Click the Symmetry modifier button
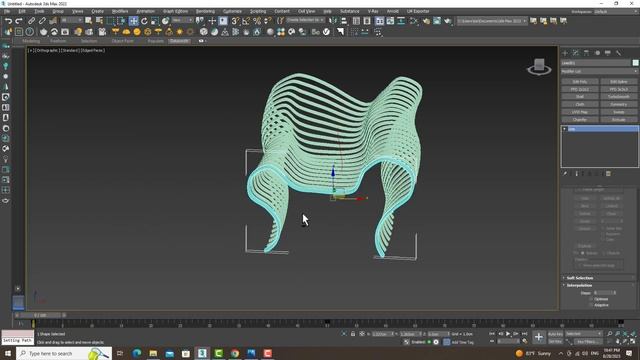This screenshot has height=360, width=640. 619,104
